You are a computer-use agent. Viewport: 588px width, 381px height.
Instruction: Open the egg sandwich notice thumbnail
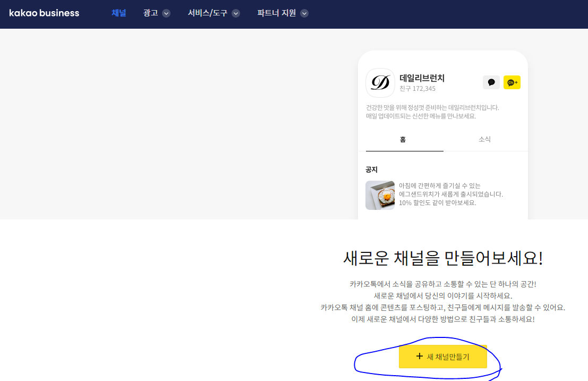coord(380,195)
